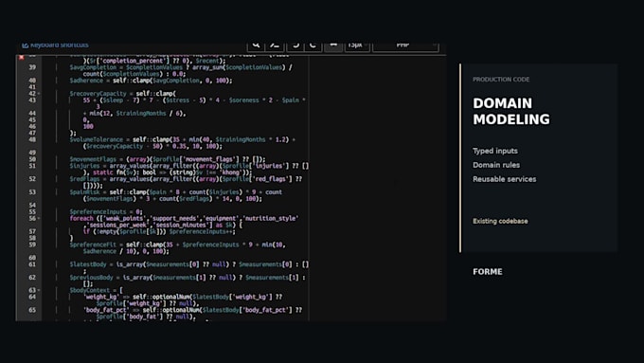
Task: Click line number 61 in the gutter
Action: (x=32, y=264)
